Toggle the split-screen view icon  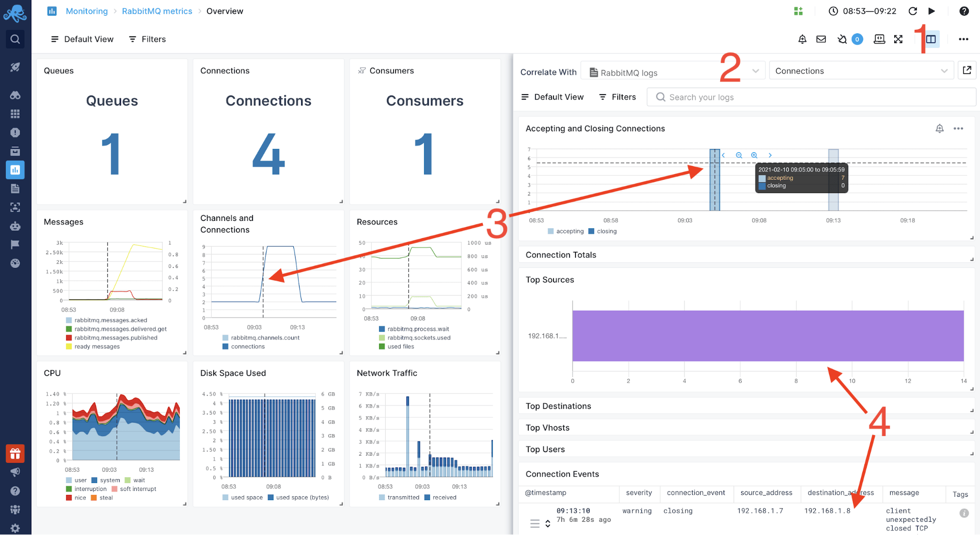point(931,39)
